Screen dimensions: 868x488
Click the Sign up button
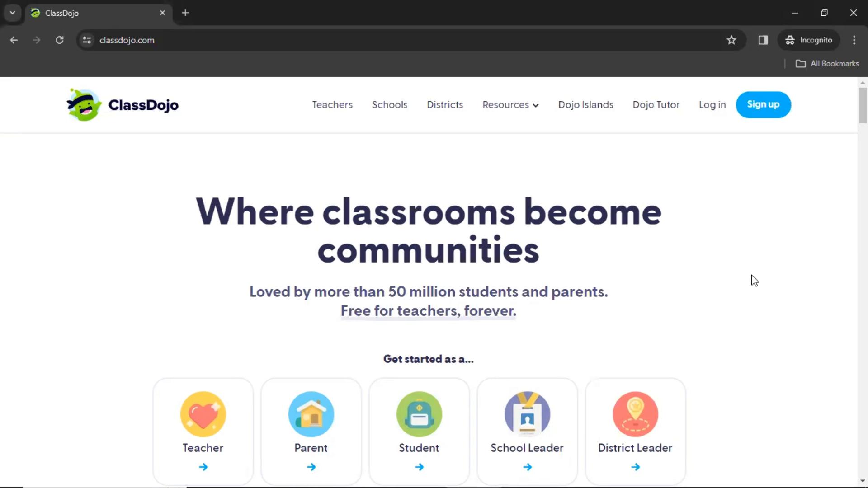[x=764, y=104]
